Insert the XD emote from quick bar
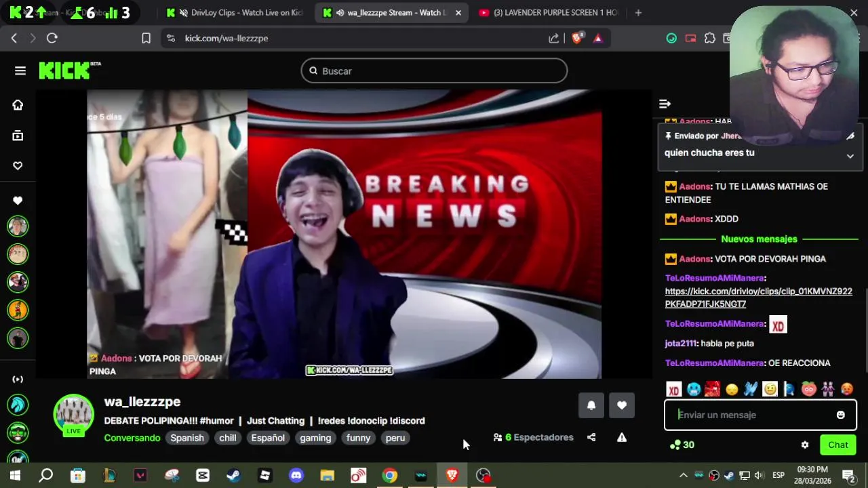The width and height of the screenshot is (868, 488). (x=673, y=389)
